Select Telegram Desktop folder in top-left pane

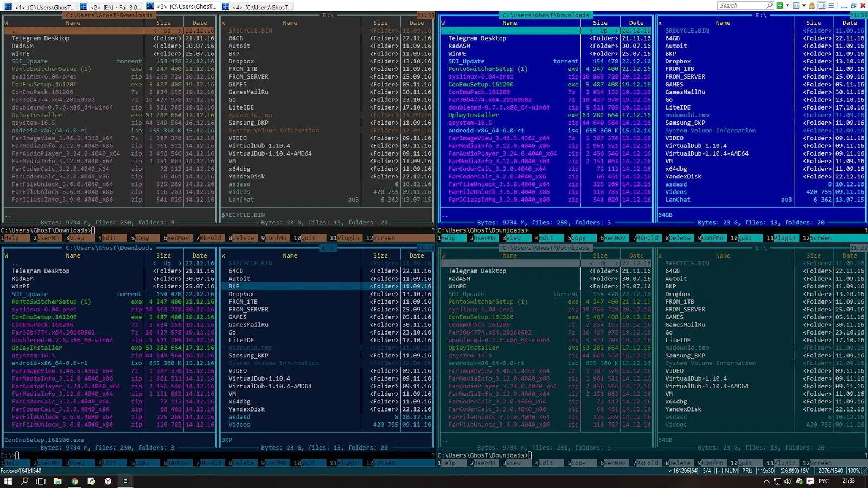point(41,38)
